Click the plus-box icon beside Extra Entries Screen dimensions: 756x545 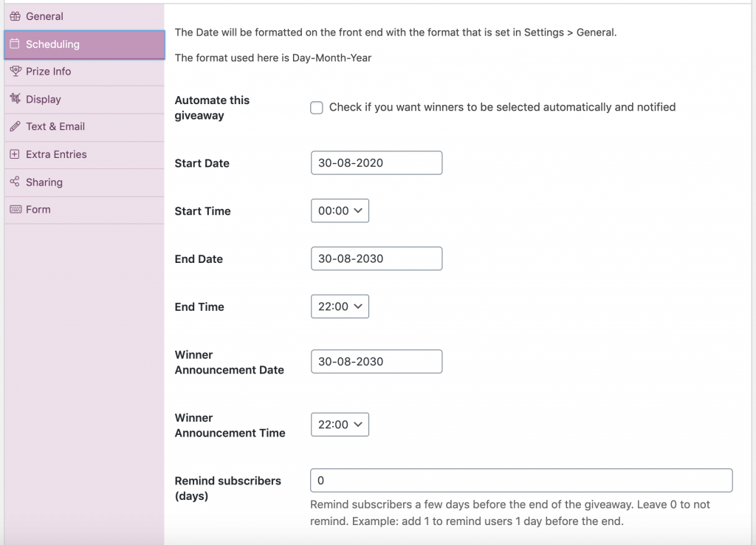15,154
